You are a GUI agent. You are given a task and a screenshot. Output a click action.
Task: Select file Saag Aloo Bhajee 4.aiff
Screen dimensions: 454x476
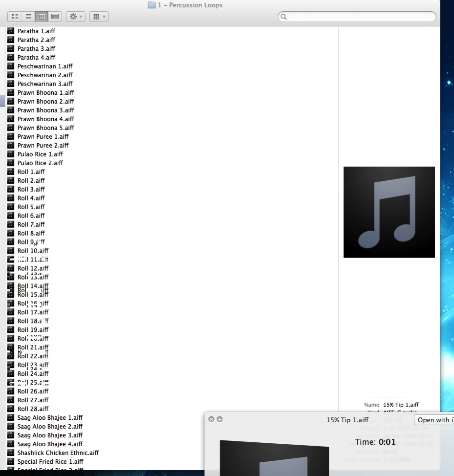(x=50, y=444)
